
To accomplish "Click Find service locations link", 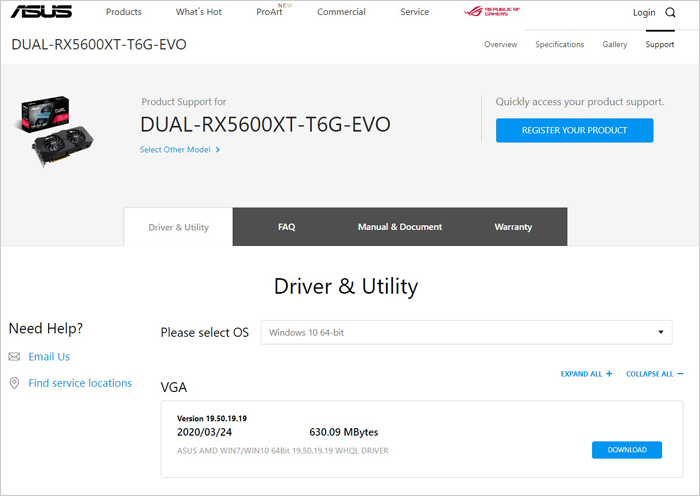I will tap(80, 383).
